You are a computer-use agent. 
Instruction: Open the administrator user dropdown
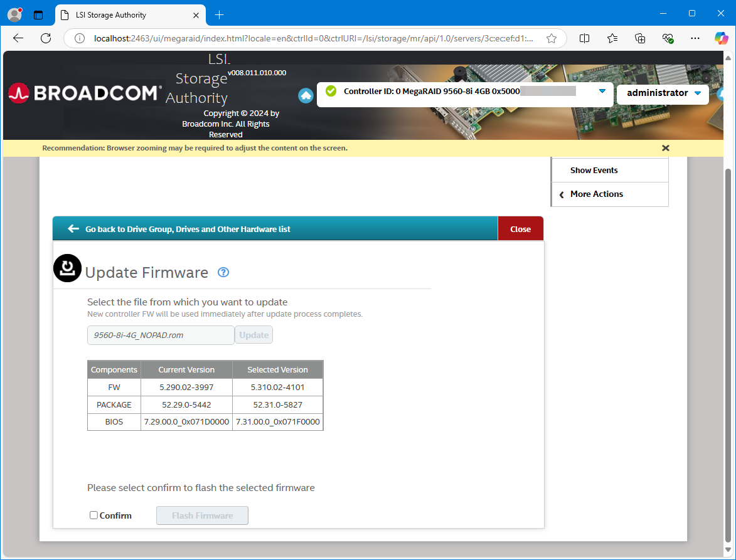click(663, 93)
